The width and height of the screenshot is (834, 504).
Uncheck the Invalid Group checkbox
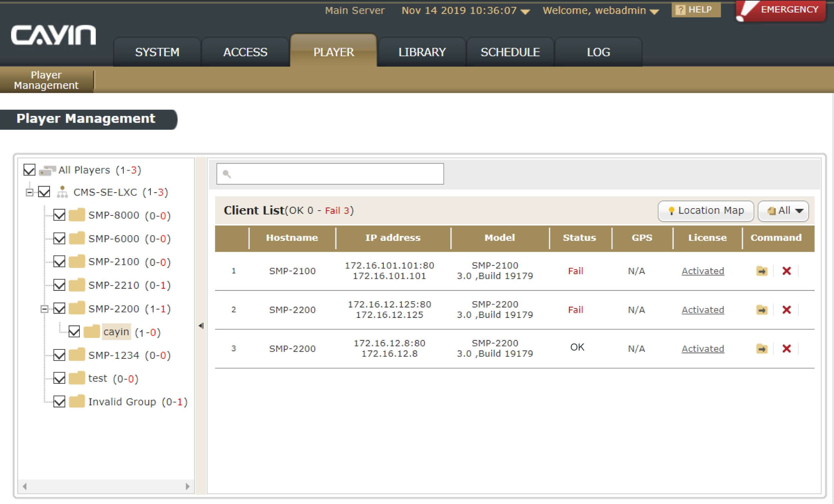click(x=60, y=401)
